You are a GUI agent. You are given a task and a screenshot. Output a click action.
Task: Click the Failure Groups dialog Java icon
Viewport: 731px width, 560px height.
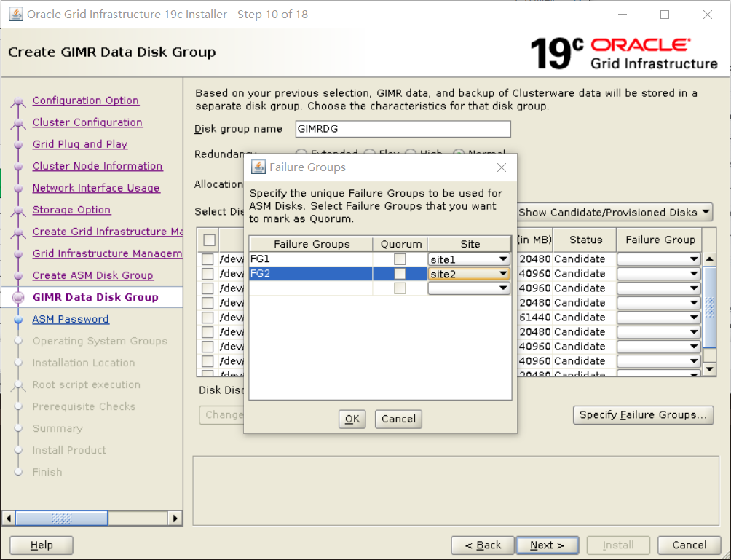pos(258,167)
